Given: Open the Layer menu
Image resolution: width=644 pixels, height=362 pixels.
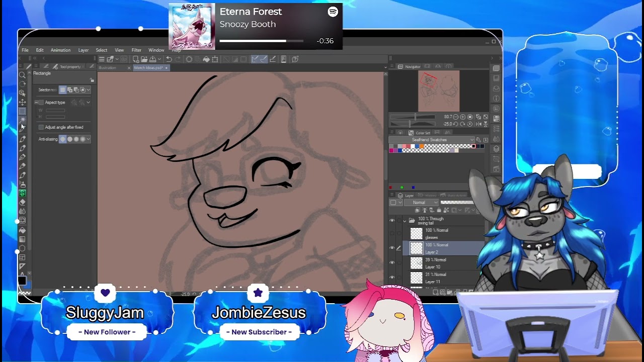Looking at the screenshot, I should 84,50.
